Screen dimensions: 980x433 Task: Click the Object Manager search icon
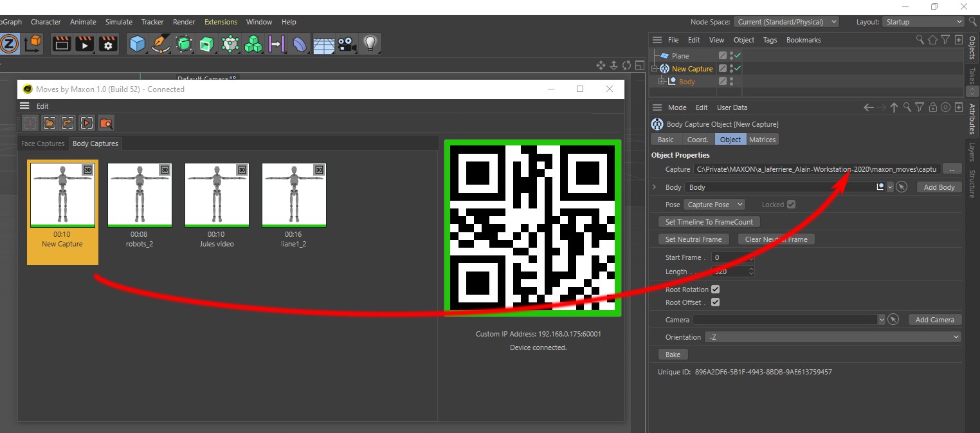coord(920,40)
